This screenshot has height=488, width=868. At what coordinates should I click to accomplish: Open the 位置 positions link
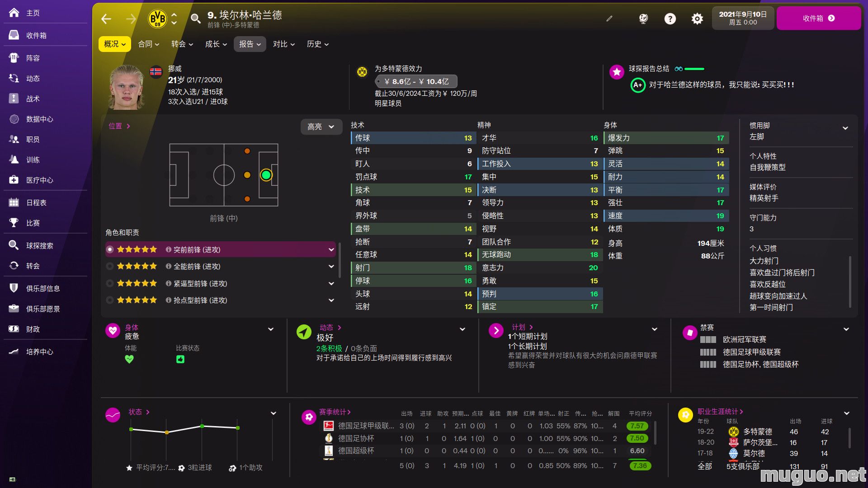click(x=119, y=126)
